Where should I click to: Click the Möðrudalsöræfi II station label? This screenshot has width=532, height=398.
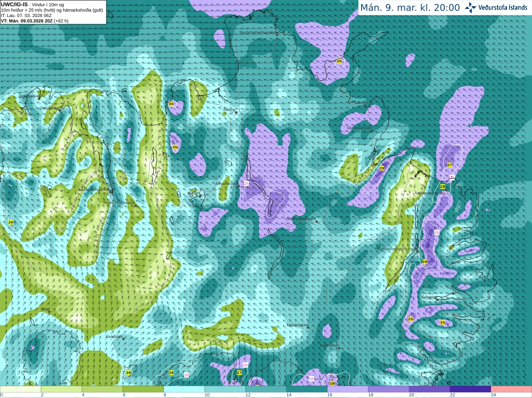[301, 219]
